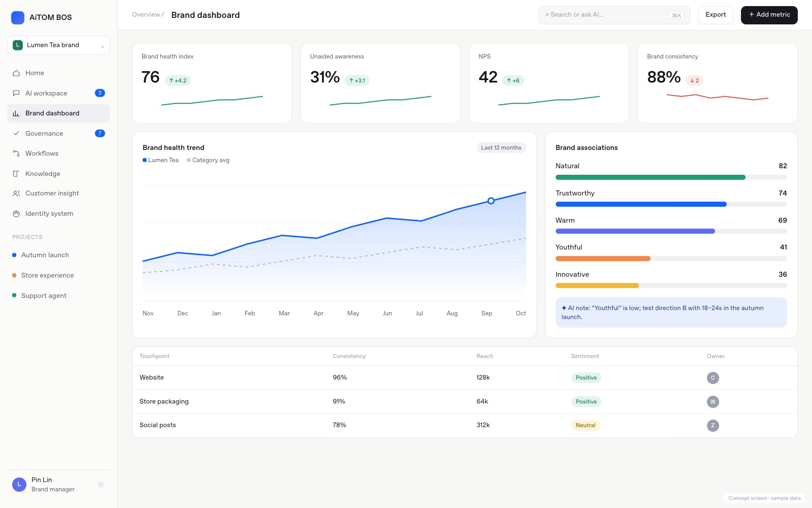Sort by the Consistency column header

pyautogui.click(x=349, y=356)
